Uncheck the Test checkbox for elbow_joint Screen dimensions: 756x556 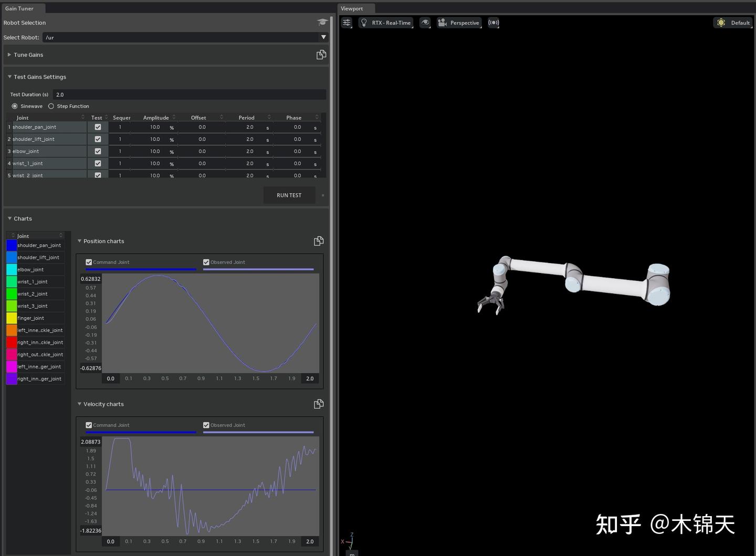98,151
